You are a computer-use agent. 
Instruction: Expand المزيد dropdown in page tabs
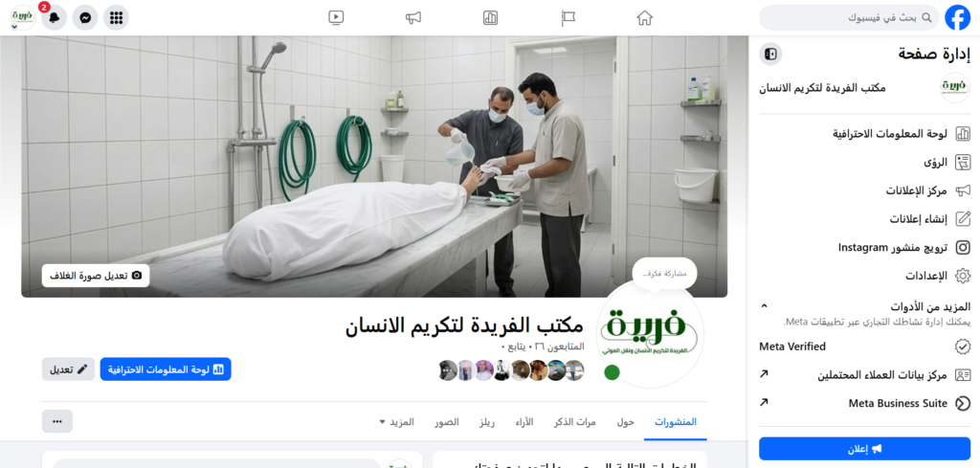tap(397, 422)
